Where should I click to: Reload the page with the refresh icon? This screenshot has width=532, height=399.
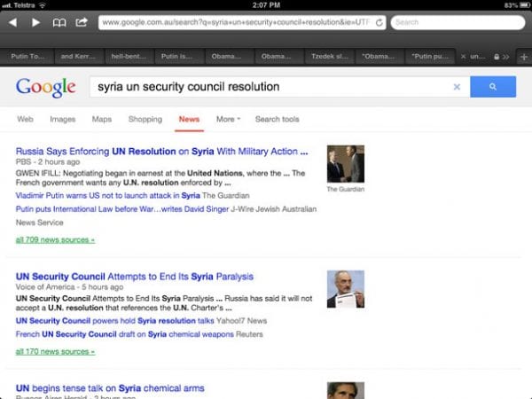379,22
